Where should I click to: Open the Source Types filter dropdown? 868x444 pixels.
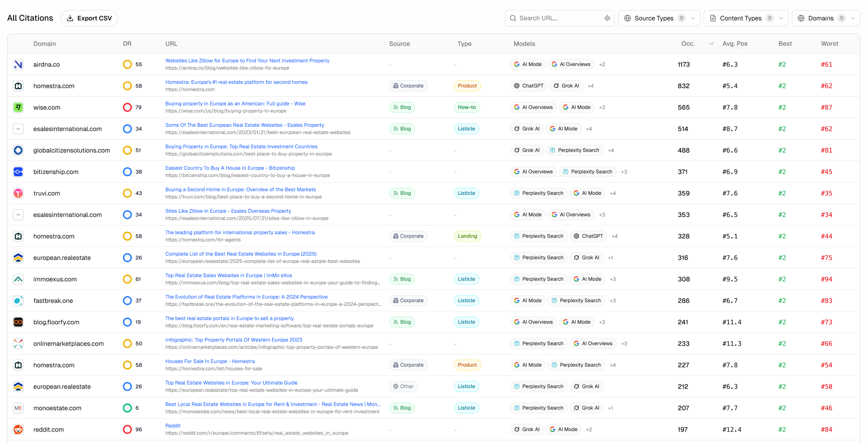point(659,18)
